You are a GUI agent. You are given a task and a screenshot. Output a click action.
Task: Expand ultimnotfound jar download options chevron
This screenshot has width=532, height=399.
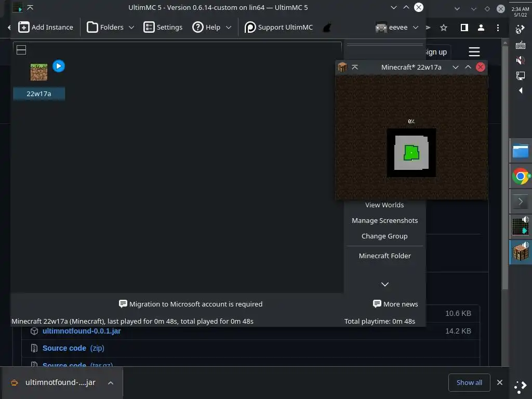[111, 383]
